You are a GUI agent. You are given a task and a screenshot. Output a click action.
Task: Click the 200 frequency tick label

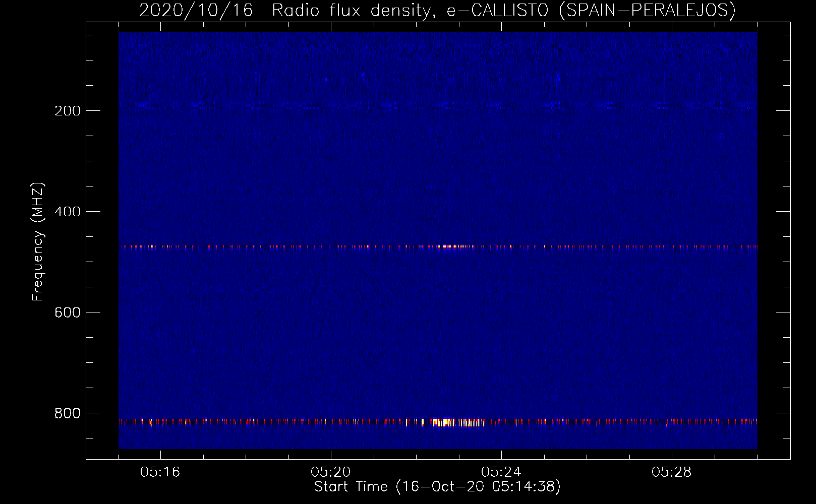point(68,111)
